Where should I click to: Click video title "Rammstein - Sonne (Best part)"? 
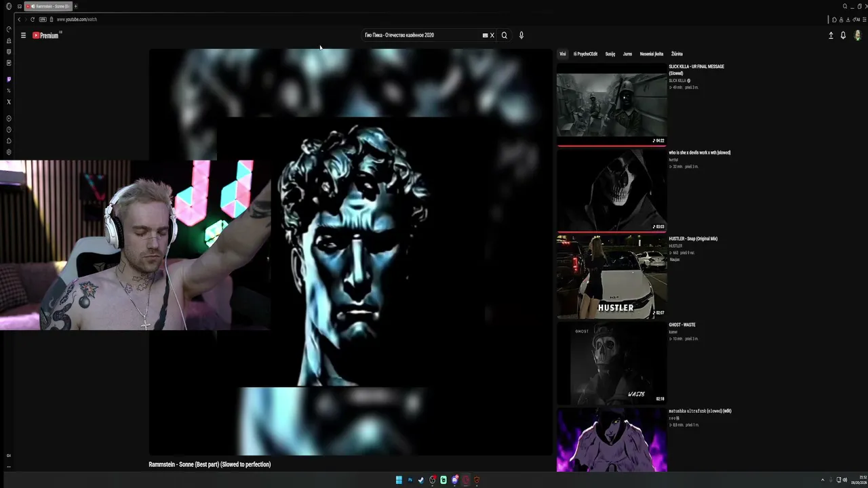tap(210, 464)
